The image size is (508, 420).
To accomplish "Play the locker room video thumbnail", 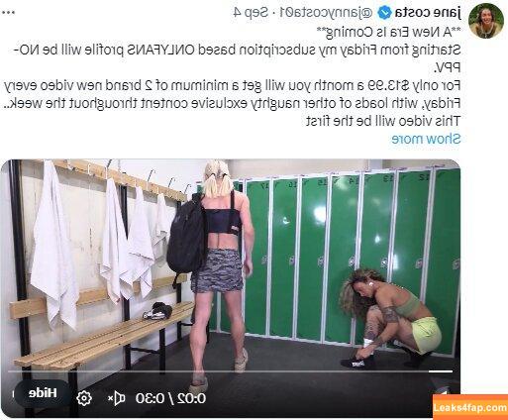I will click(x=230, y=264).
